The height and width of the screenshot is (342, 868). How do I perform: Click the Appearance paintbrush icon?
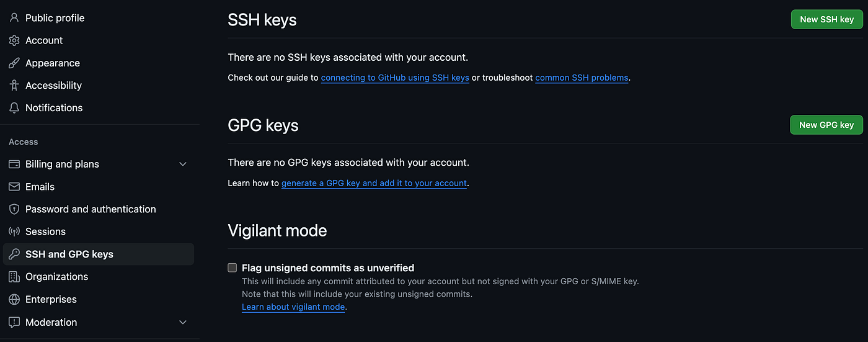click(14, 63)
